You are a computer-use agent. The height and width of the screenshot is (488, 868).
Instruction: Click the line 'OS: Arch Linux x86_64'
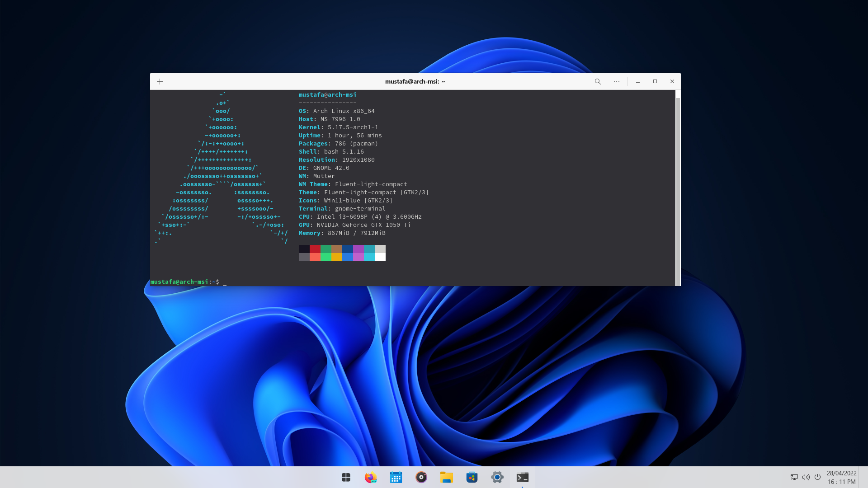[336, 111]
